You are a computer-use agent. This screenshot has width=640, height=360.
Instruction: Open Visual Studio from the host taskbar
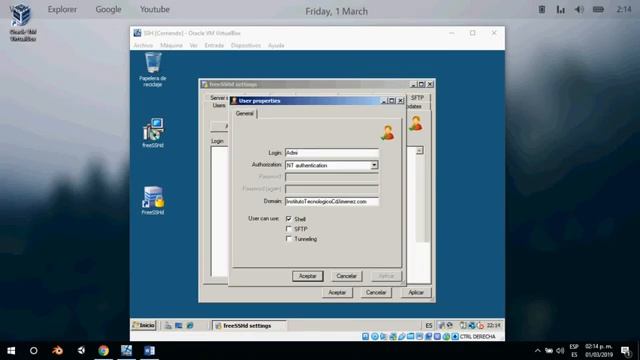point(81,351)
